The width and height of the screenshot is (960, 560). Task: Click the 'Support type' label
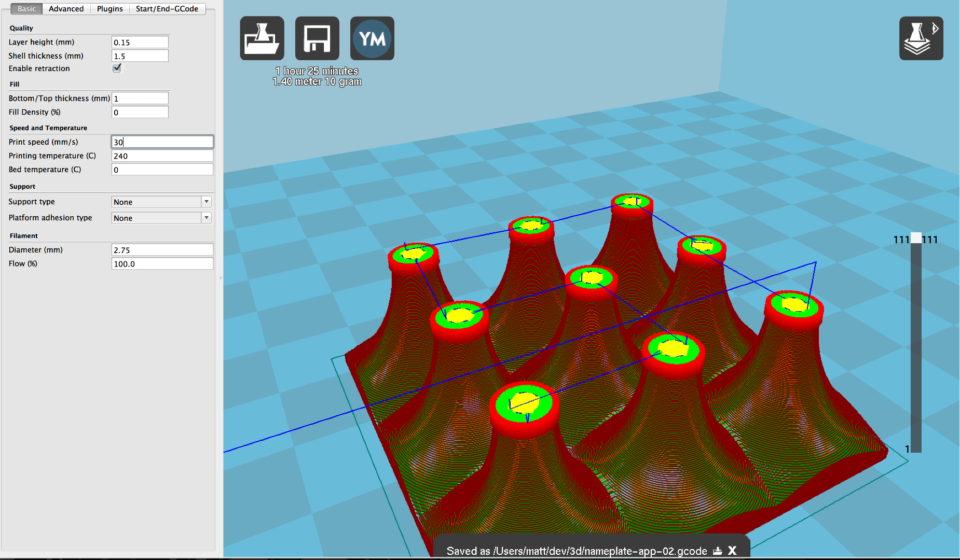click(32, 202)
